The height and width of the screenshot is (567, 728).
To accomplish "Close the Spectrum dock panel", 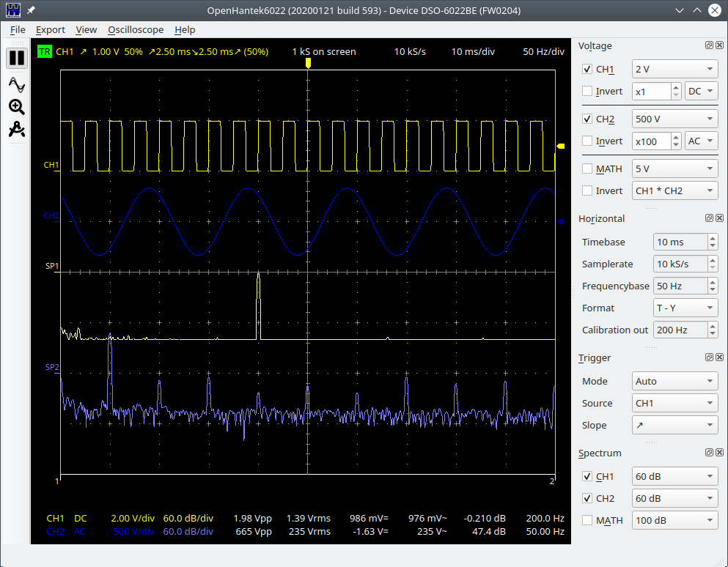I will tap(719, 453).
